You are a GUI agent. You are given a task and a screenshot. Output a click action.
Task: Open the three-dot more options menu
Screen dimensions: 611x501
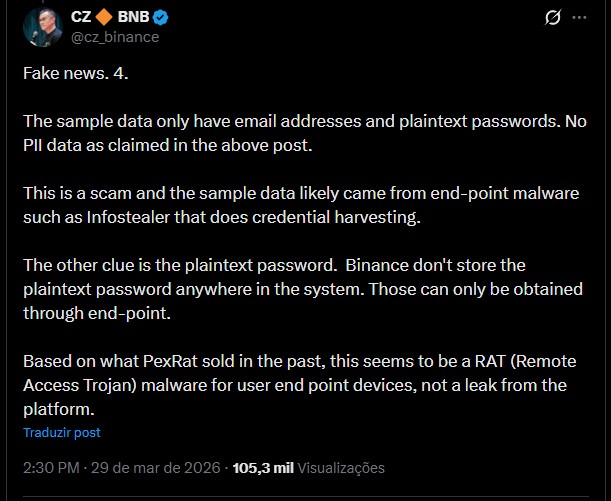click(x=580, y=18)
